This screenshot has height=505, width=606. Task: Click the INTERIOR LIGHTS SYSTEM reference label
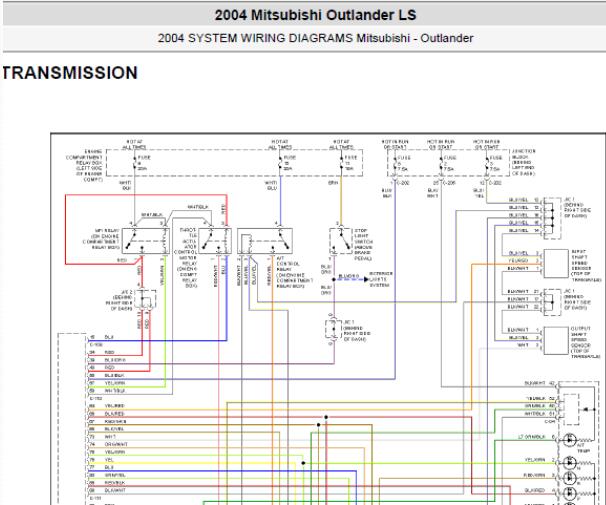pyautogui.click(x=381, y=279)
